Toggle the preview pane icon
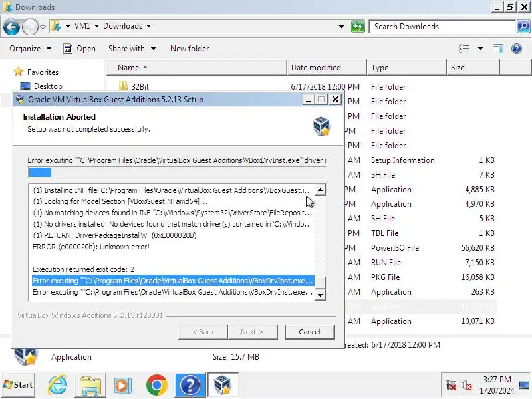This screenshot has width=532, height=399. 497,49
